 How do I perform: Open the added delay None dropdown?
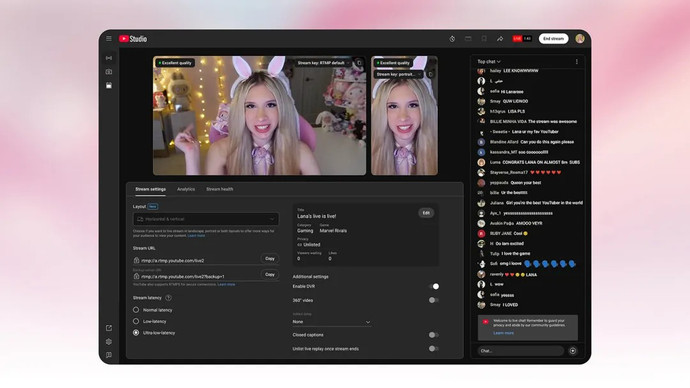332,322
